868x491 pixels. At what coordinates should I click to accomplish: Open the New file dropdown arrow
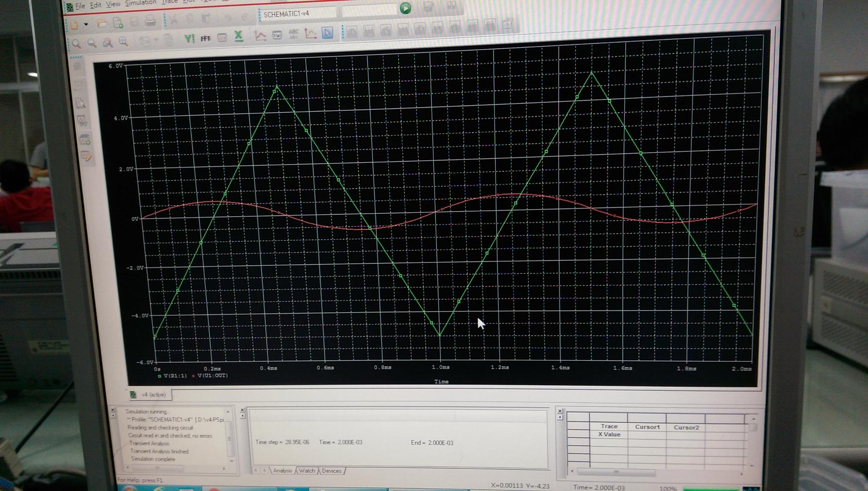[x=86, y=25]
